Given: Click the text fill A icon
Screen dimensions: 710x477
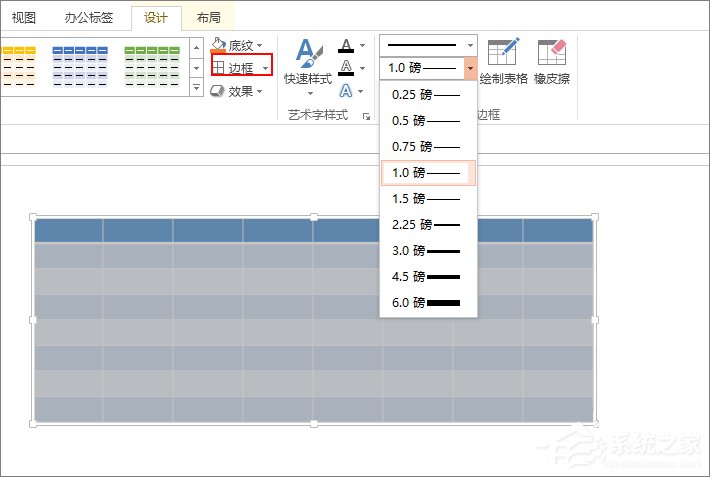Looking at the screenshot, I should click(346, 45).
